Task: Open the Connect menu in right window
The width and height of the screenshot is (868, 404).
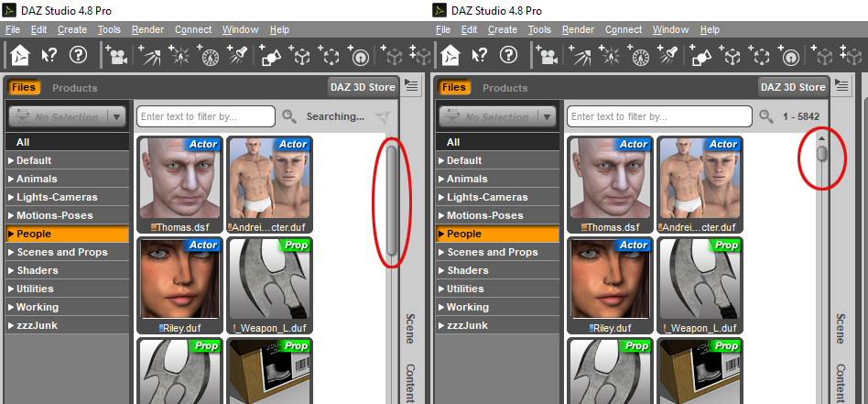Action: click(624, 29)
